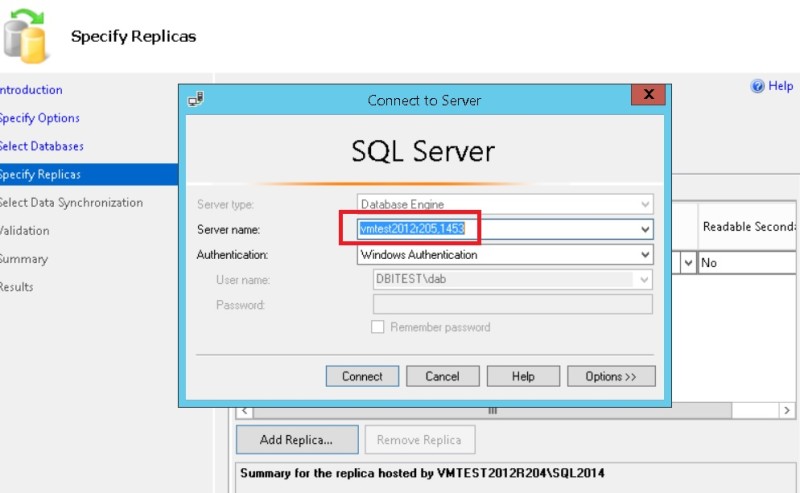800x493 pixels.
Task: Open the User name dropdown arrow
Action: [x=644, y=279]
